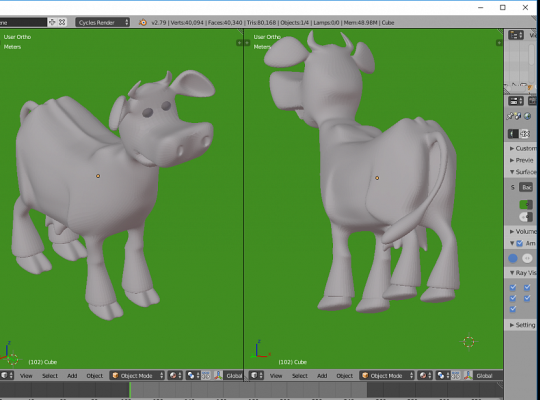Screen dimensions: 540x400
Task: Toggle first-row left Ray Visibility checkbox
Action: click(513, 287)
